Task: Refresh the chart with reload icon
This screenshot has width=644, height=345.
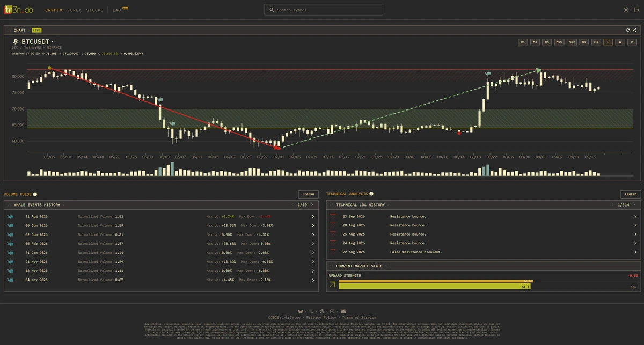Action: [628, 30]
